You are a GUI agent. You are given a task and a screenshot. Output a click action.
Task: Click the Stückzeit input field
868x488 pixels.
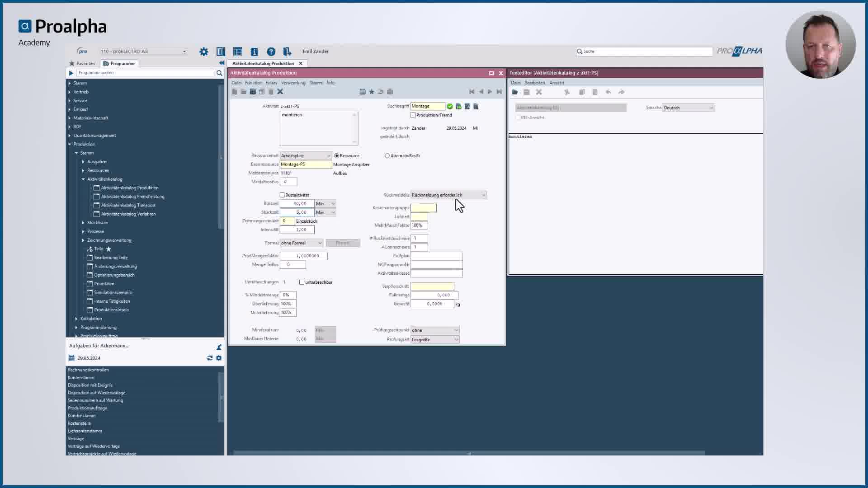tap(297, 212)
